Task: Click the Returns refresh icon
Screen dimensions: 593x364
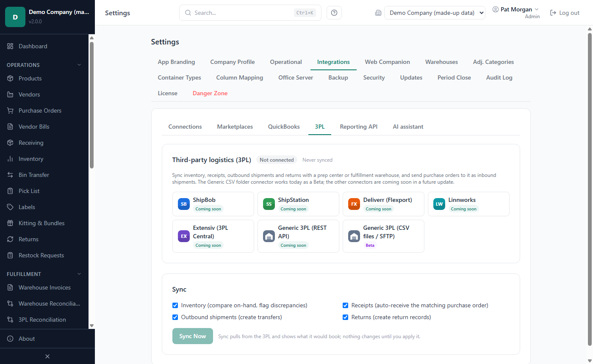Action: (10, 239)
